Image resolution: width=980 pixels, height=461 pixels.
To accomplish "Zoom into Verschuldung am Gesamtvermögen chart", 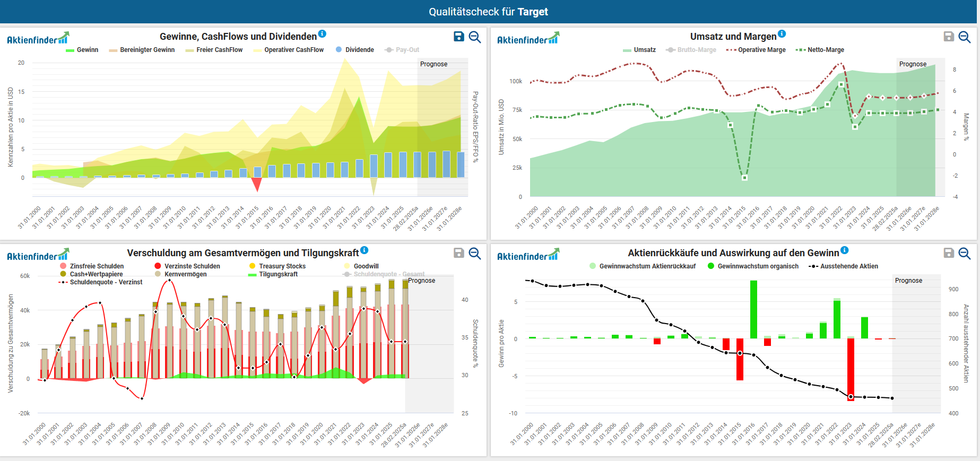I will pyautogui.click(x=475, y=253).
